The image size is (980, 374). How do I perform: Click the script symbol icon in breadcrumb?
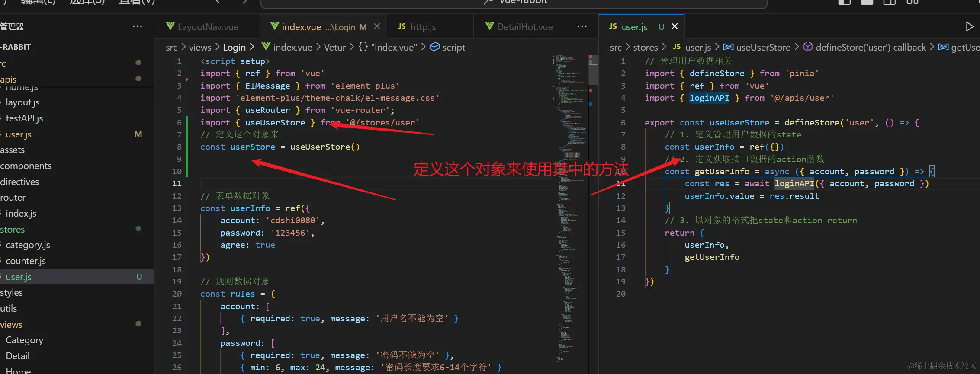[434, 47]
